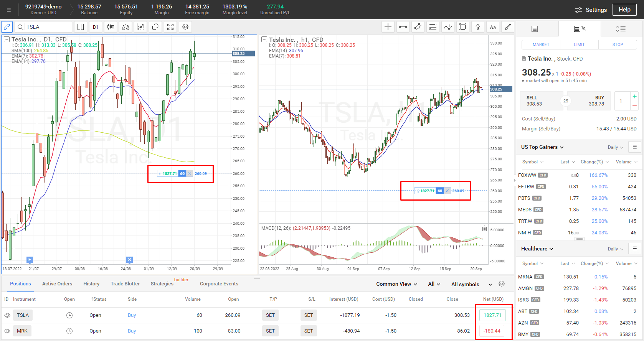Image resolution: width=644 pixels, height=341 pixels.
Task: Open the compare symbols scales icon
Action: click(125, 27)
